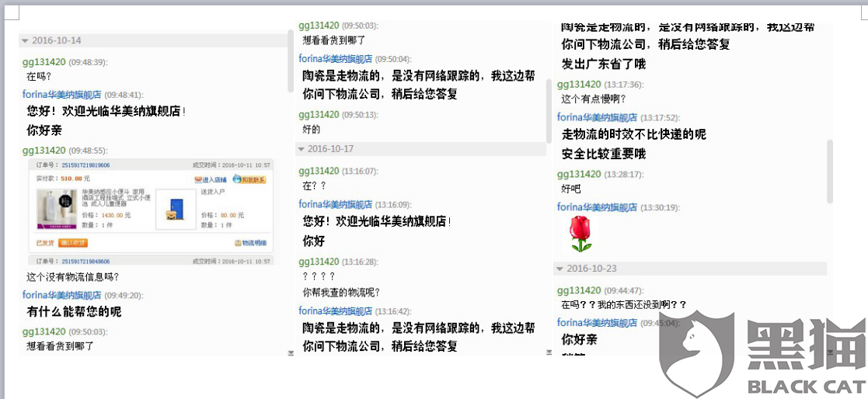
Task: Click forina华美纳旗舰店 name at 13:16:09
Action: (x=336, y=204)
